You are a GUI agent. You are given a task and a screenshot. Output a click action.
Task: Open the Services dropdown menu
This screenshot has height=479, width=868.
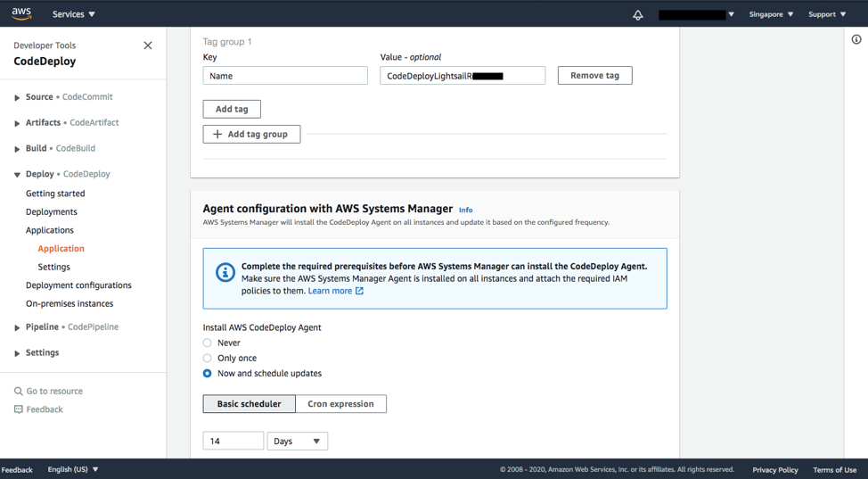[74, 14]
